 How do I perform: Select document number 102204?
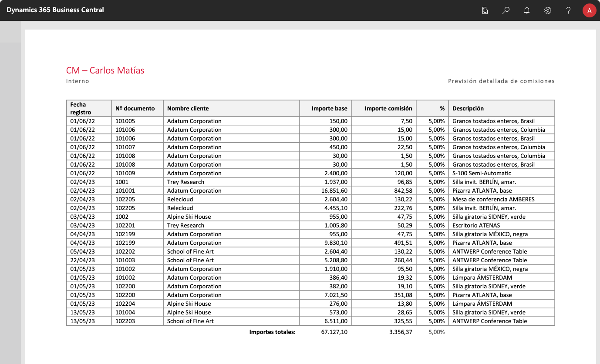125,304
